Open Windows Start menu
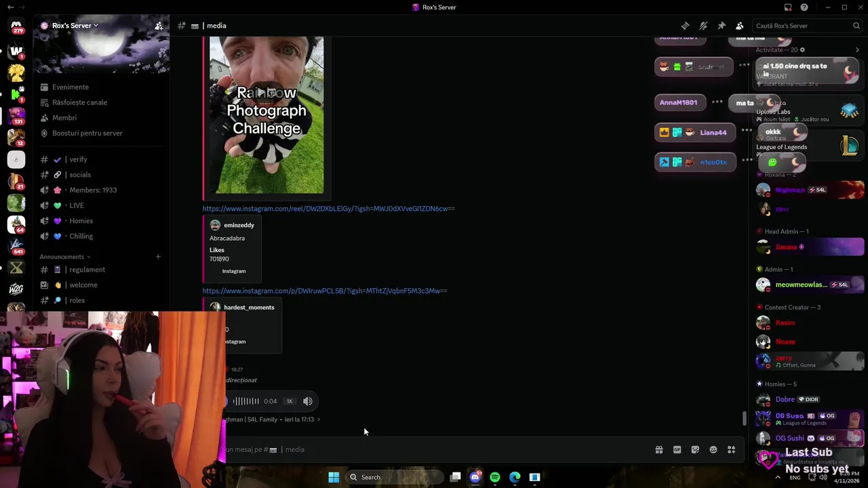 [334, 477]
